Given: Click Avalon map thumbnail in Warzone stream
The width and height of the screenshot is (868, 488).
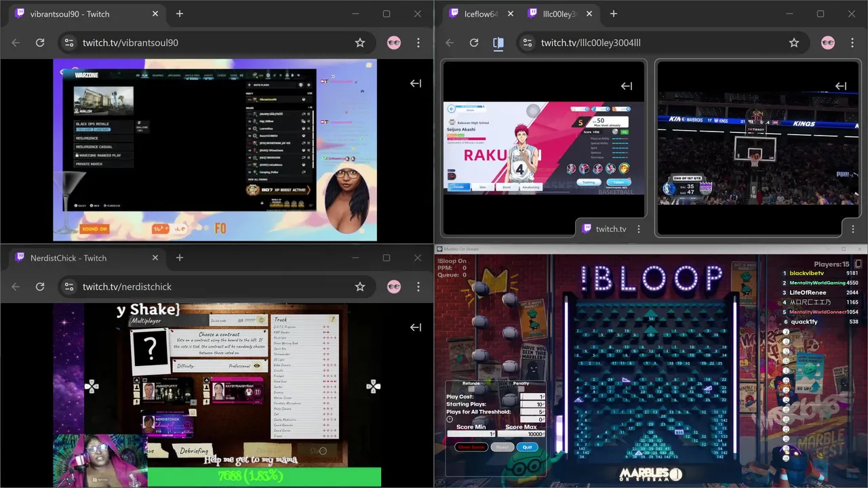Looking at the screenshot, I should 104,101.
